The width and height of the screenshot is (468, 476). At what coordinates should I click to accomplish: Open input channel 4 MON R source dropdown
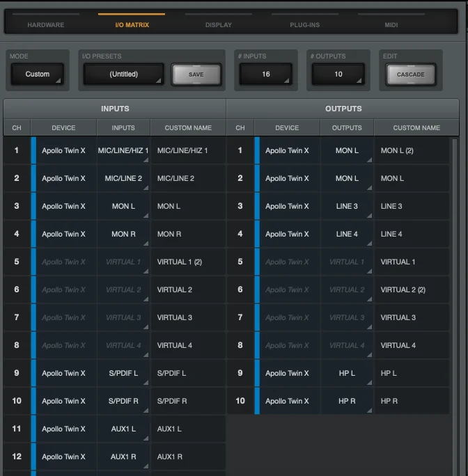click(123, 234)
